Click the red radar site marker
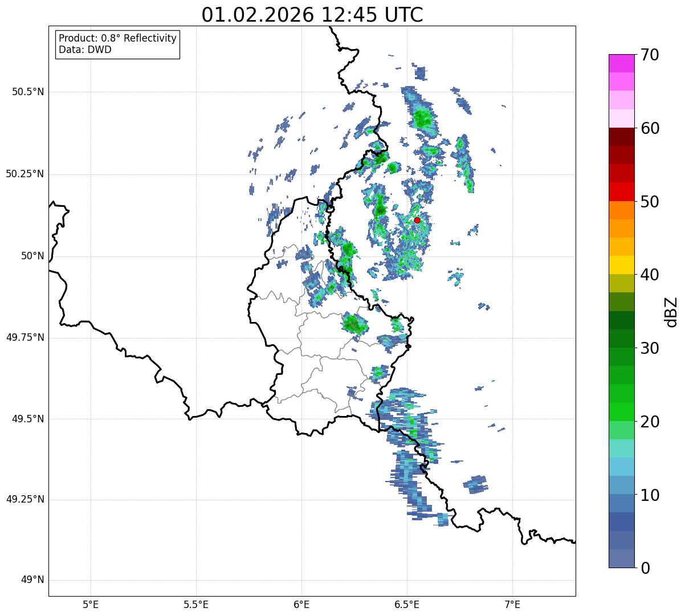The image size is (685, 616). (417, 220)
